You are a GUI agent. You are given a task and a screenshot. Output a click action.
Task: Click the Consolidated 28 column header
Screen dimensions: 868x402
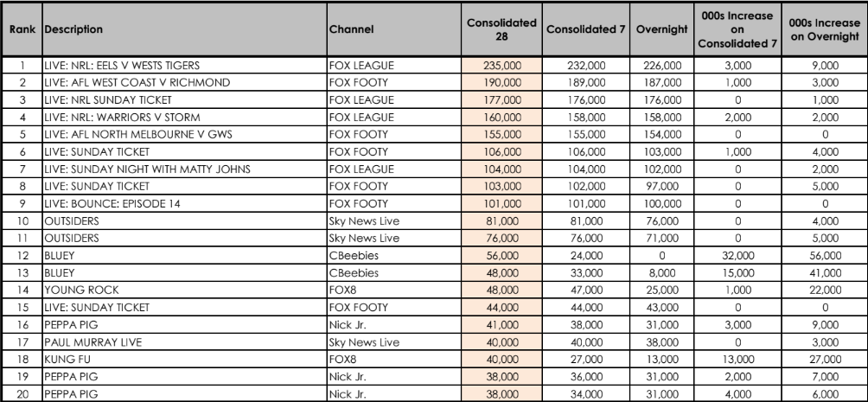(501, 29)
